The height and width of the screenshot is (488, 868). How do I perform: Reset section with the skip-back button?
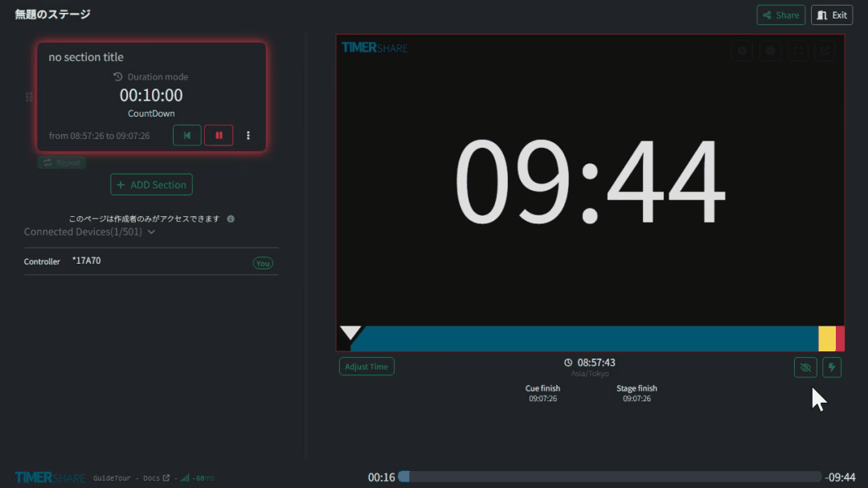tap(186, 135)
